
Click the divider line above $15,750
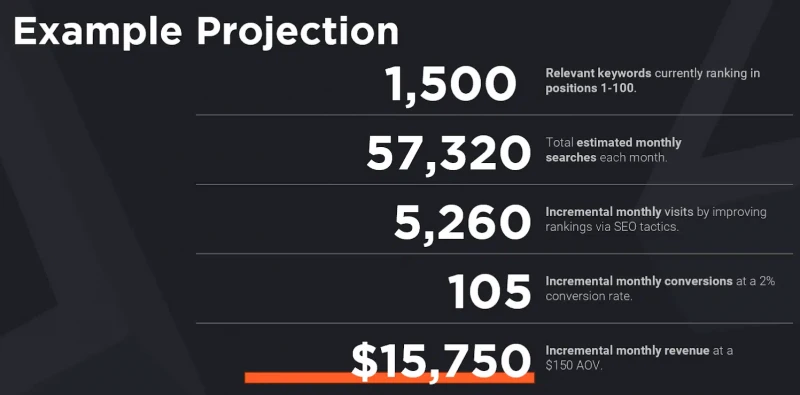tap(494, 323)
